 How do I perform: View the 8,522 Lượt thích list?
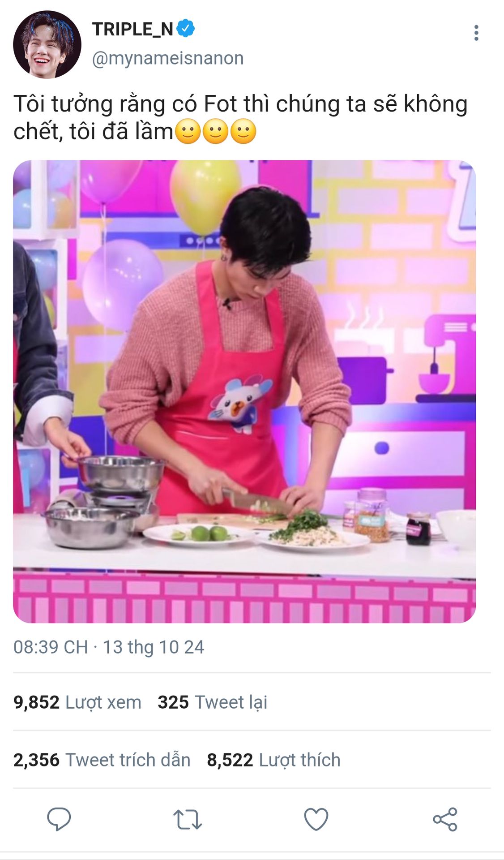pos(273,760)
